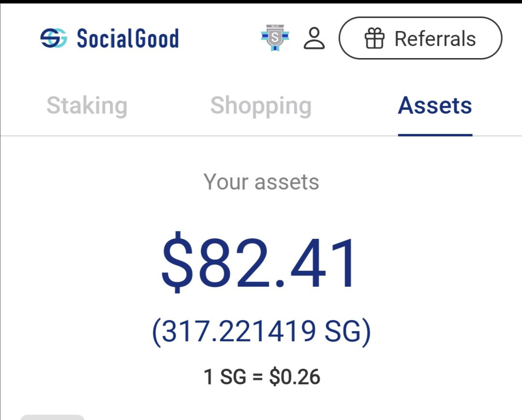Click the letter S on the shield badge
The height and width of the screenshot is (420, 522).
(275, 37)
